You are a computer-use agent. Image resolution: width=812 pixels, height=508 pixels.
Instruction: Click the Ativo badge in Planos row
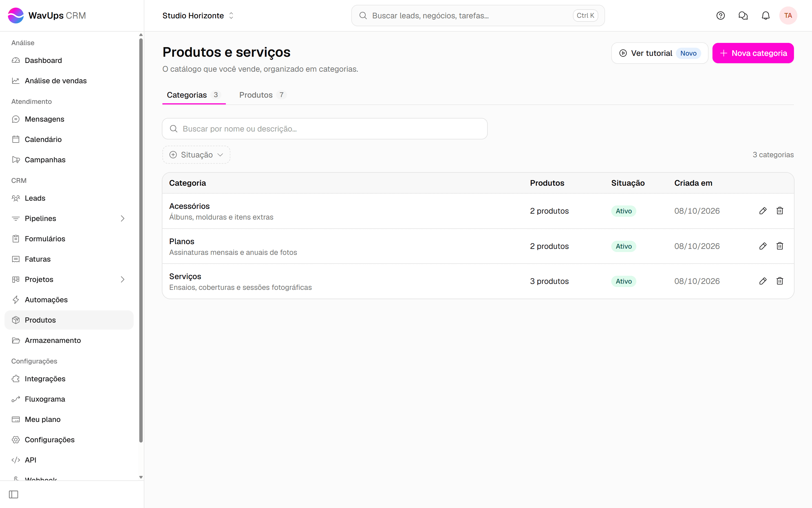pyautogui.click(x=623, y=246)
